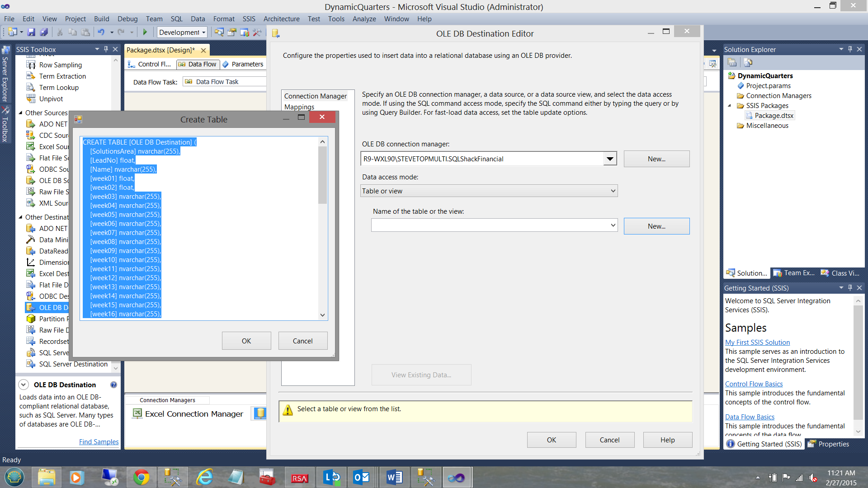This screenshot has height=488, width=868.
Task: Select the OLE DB Destination toolbox item
Action: (x=50, y=307)
